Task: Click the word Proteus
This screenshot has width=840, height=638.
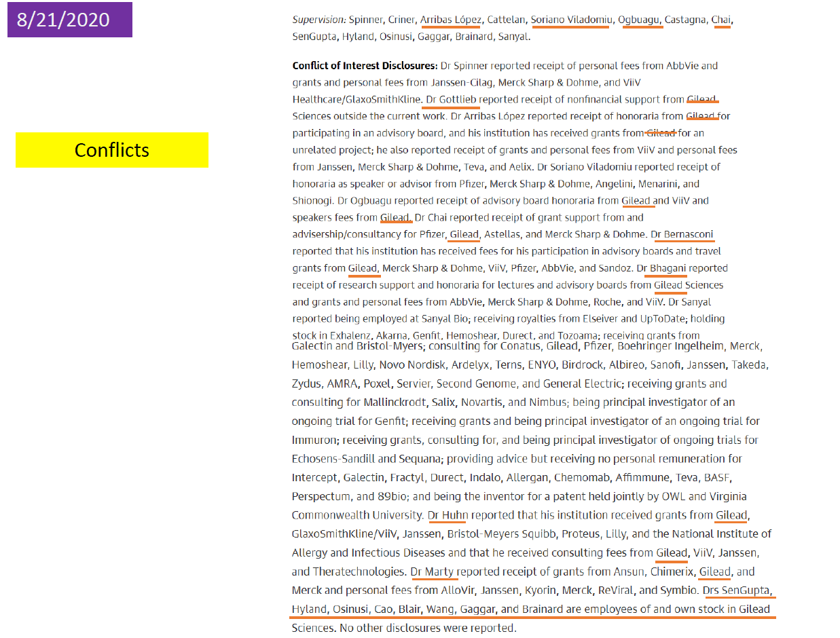Action: 580,534
